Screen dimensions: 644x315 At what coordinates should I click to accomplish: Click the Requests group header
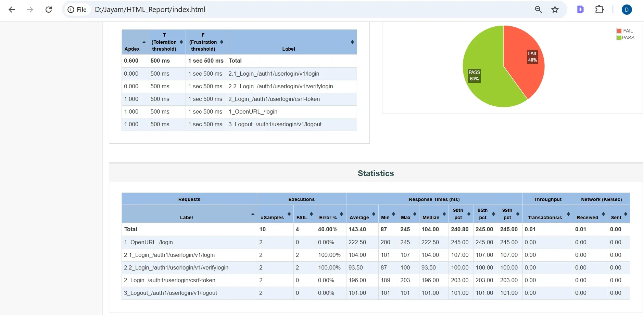click(x=189, y=199)
